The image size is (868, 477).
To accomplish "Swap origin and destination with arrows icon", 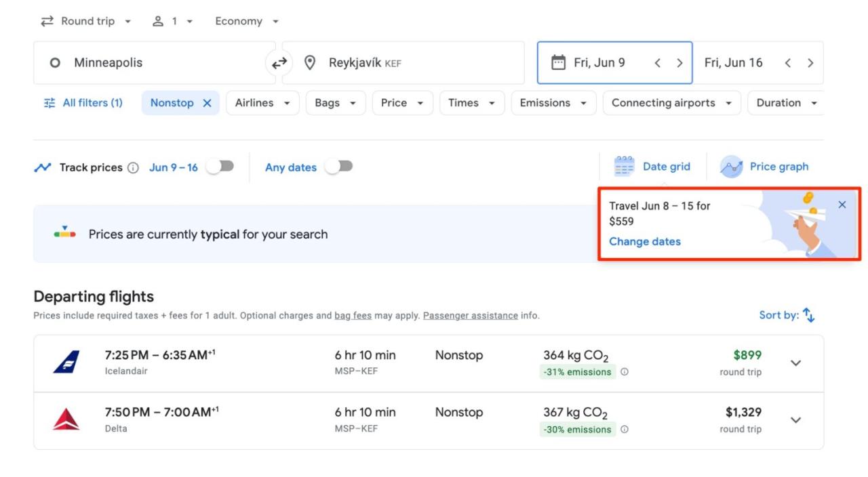I will pyautogui.click(x=279, y=63).
